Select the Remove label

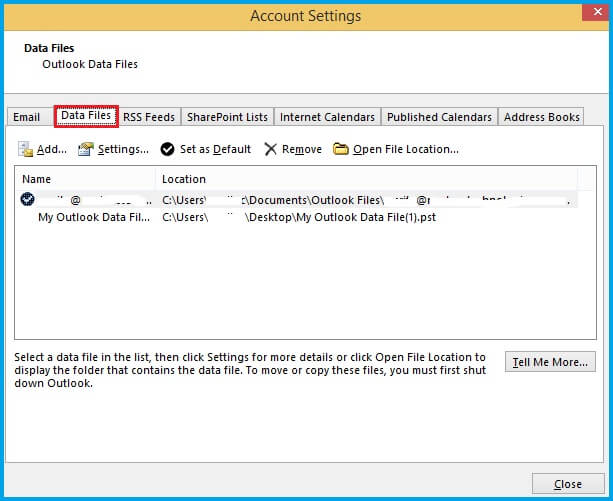tap(302, 149)
